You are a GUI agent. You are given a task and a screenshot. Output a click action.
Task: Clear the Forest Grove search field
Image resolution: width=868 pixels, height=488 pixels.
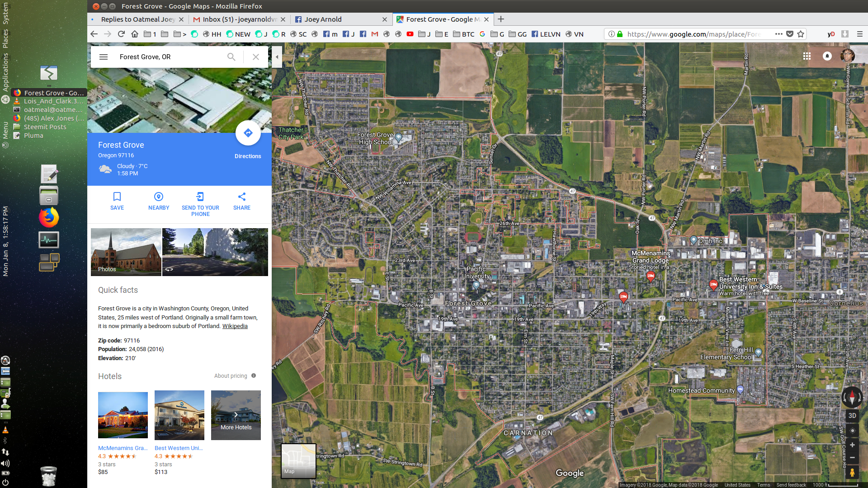256,57
